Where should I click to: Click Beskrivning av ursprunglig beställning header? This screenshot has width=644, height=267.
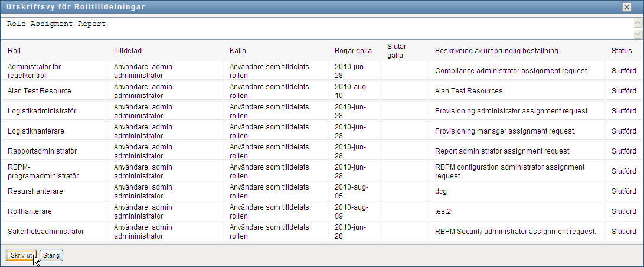point(496,51)
